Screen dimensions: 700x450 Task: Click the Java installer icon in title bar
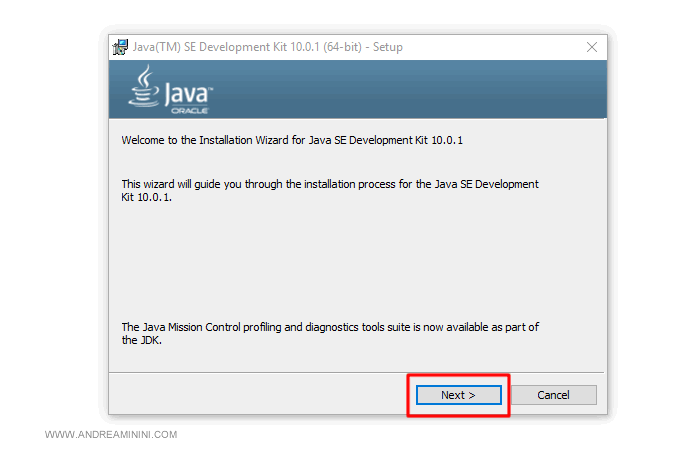[121, 47]
